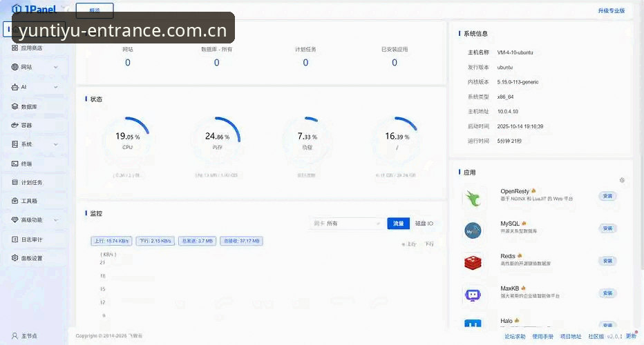644x345 pixels.
Task: Switch monitor to 磁盘 IO view
Action: [x=424, y=224]
